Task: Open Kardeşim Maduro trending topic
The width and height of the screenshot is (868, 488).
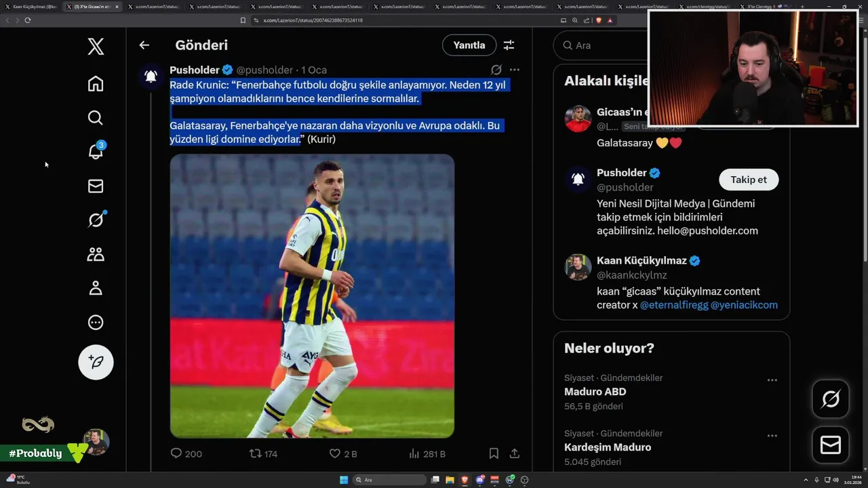Action: pos(608,447)
